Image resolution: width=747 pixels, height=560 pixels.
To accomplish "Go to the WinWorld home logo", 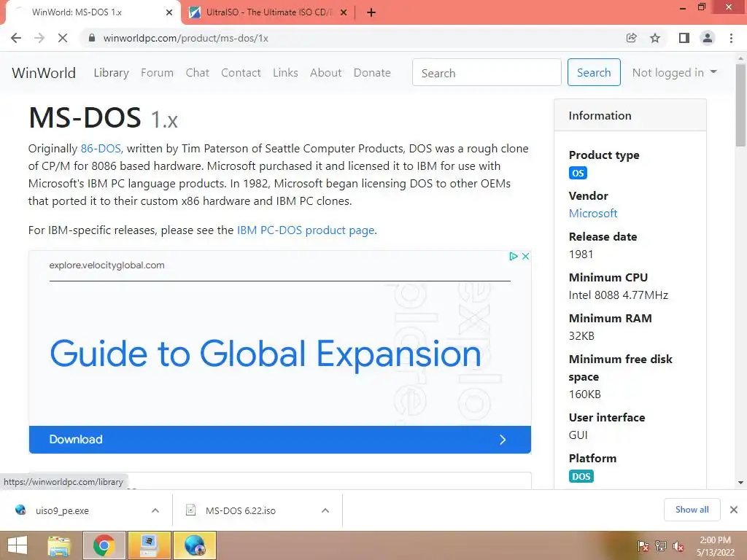I will [x=44, y=73].
